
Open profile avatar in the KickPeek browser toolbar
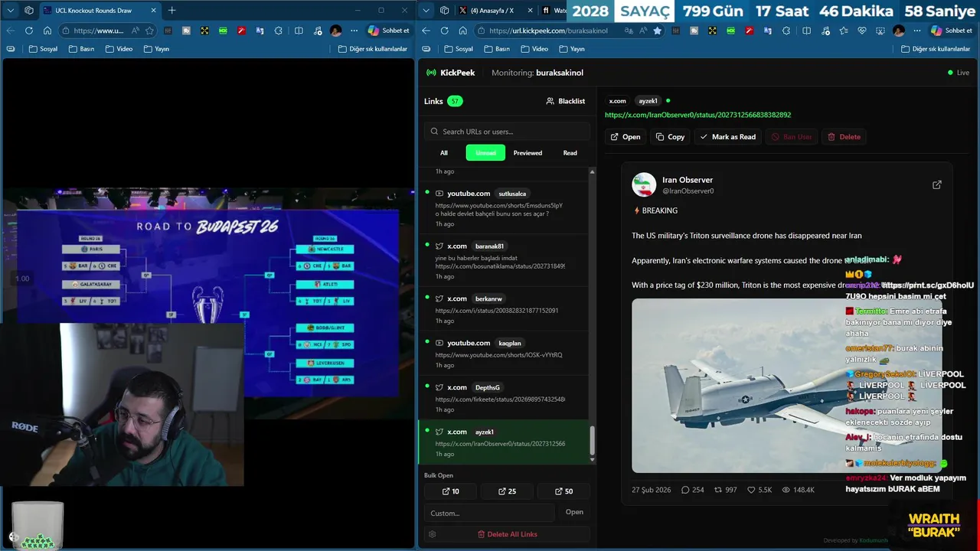(x=899, y=31)
